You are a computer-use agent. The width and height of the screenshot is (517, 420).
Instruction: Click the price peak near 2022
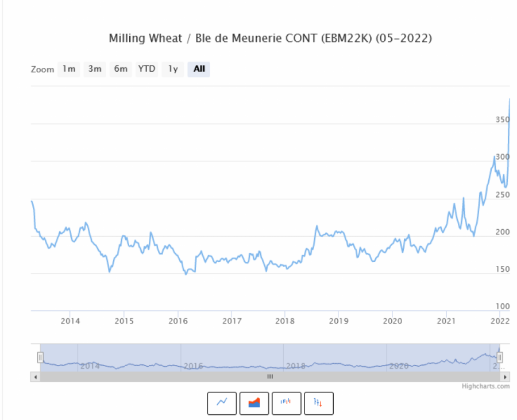click(510, 99)
